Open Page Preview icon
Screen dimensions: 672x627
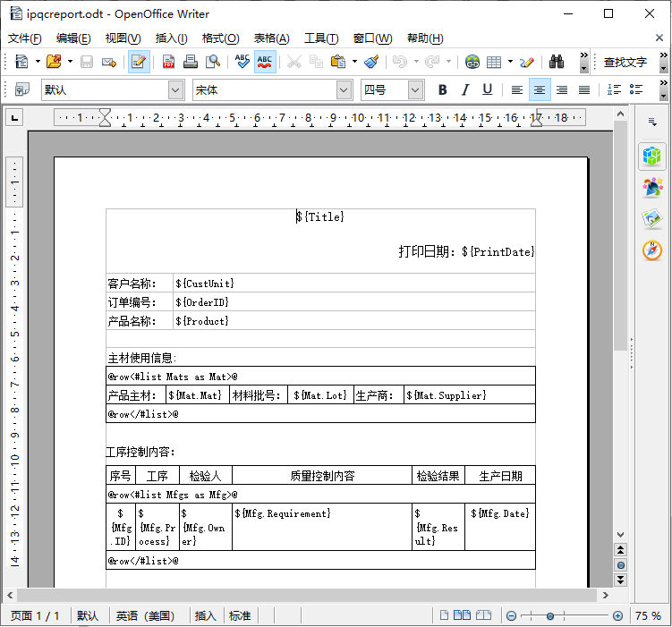[x=213, y=62]
